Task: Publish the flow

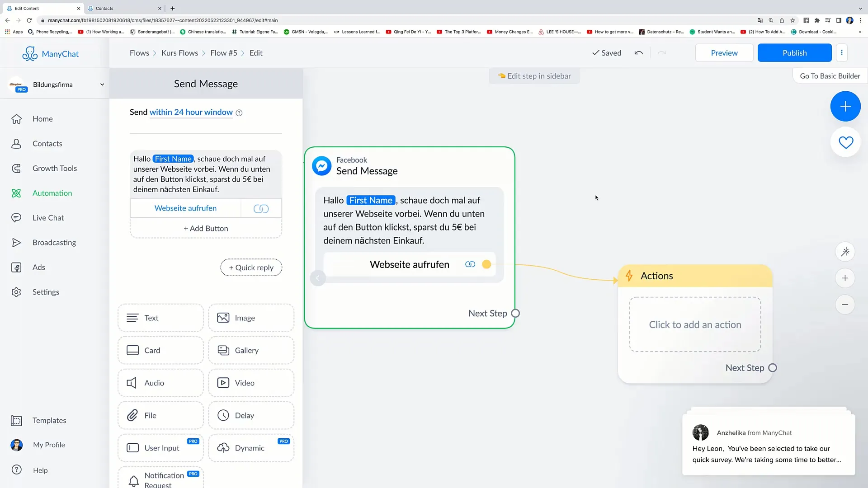Action: pyautogui.click(x=794, y=53)
